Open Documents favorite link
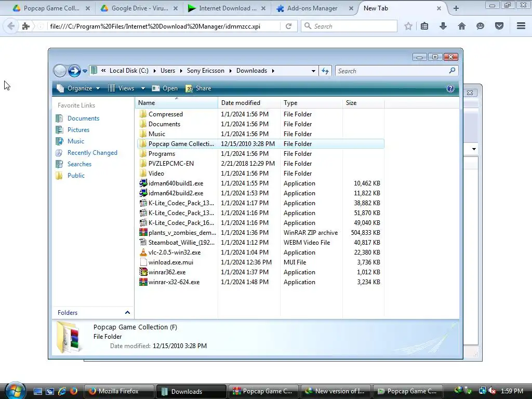The image size is (532, 399). tap(83, 118)
